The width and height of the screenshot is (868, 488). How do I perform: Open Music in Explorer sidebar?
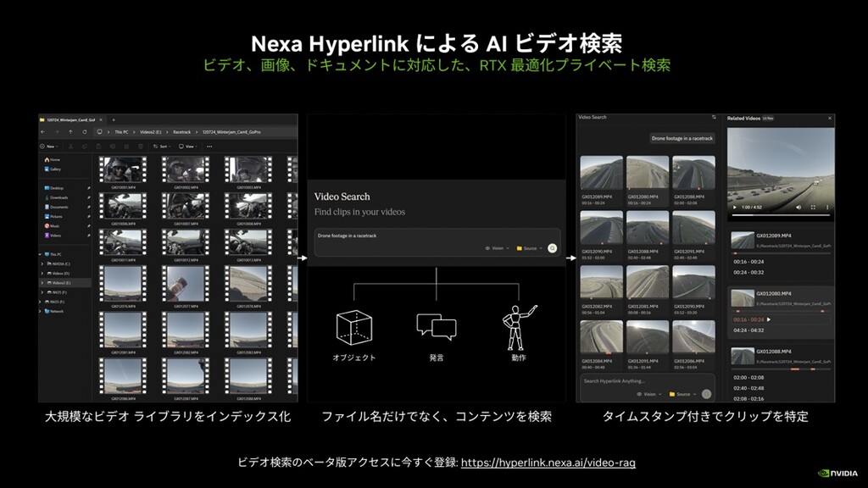click(52, 225)
